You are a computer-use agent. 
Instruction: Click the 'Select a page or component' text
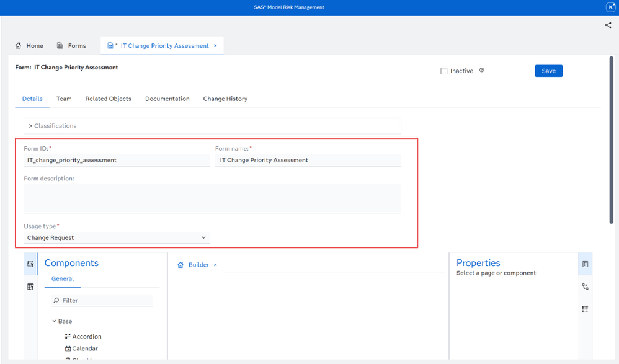(x=496, y=273)
